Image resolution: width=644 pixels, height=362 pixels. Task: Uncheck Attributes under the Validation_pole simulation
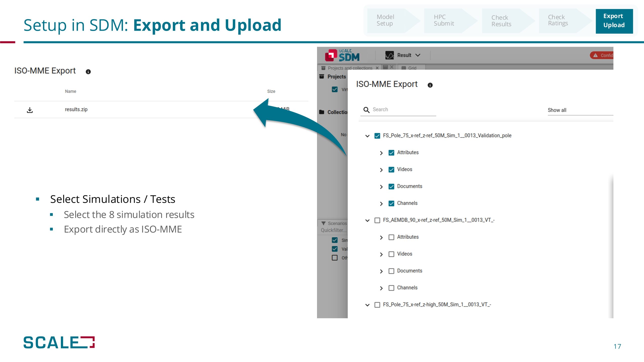pos(391,153)
